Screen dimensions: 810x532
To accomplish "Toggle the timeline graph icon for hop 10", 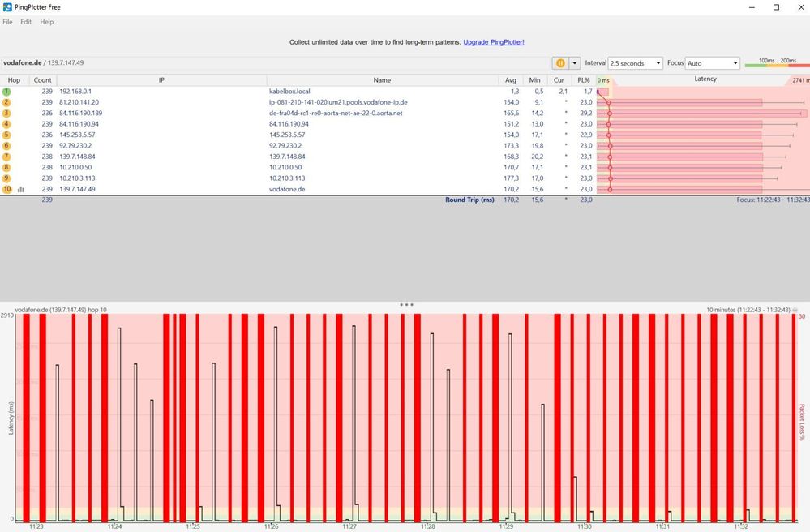I will pyautogui.click(x=20, y=190).
